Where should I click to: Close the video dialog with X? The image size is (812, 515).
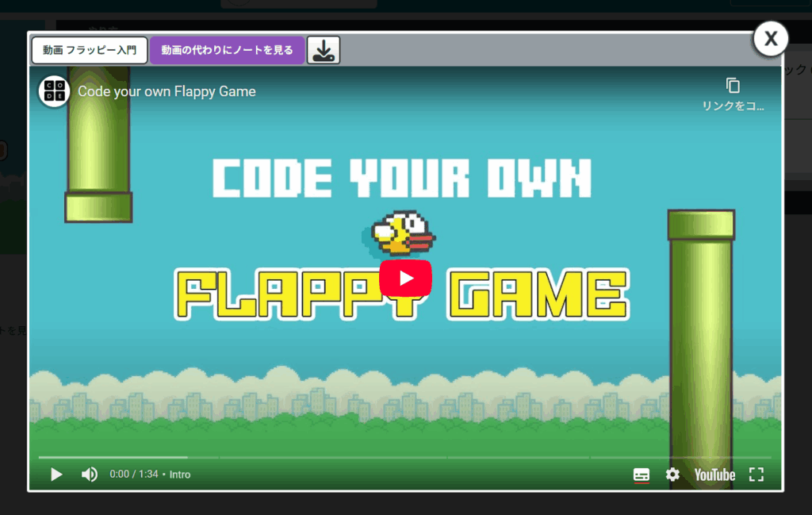(771, 38)
